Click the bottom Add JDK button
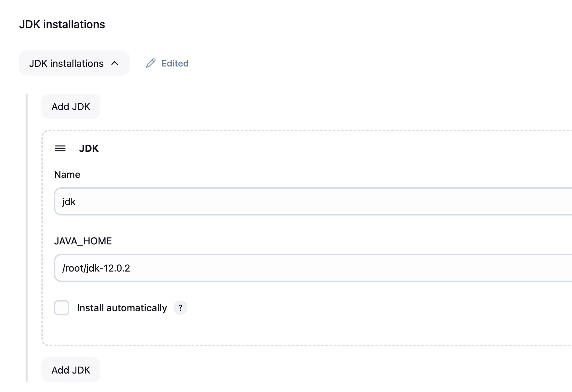This screenshot has width=572, height=392. [71, 370]
